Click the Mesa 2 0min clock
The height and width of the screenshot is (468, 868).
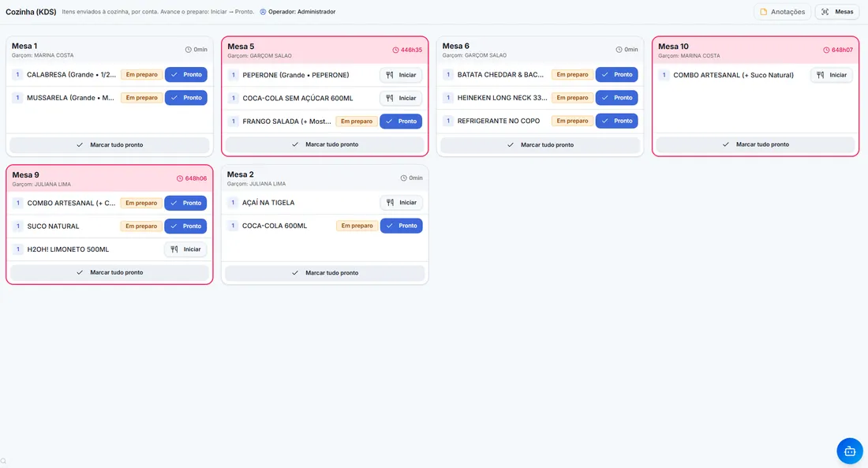pyautogui.click(x=411, y=178)
